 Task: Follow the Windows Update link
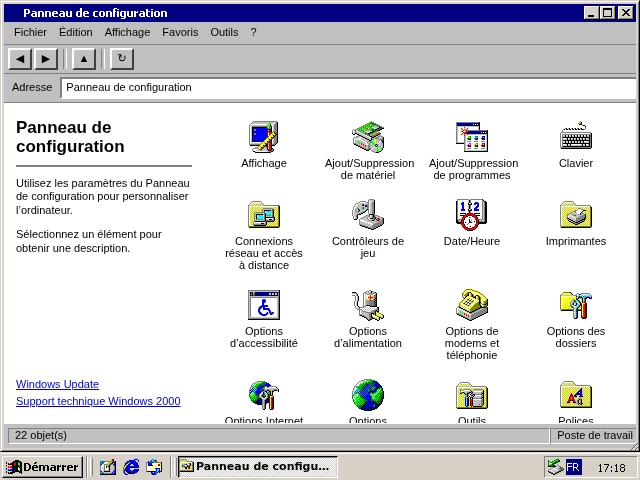pos(57,384)
